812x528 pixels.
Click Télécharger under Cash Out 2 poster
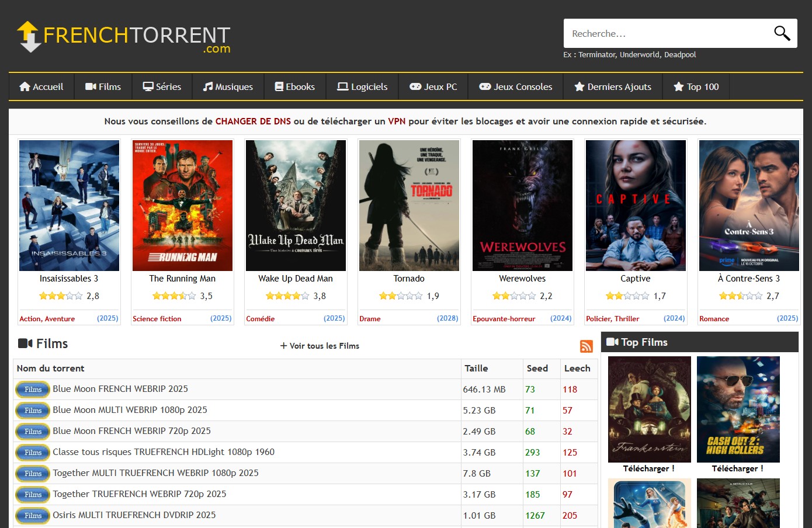737,468
